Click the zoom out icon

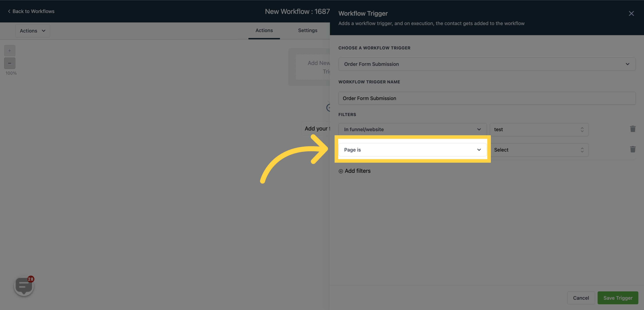click(9, 63)
